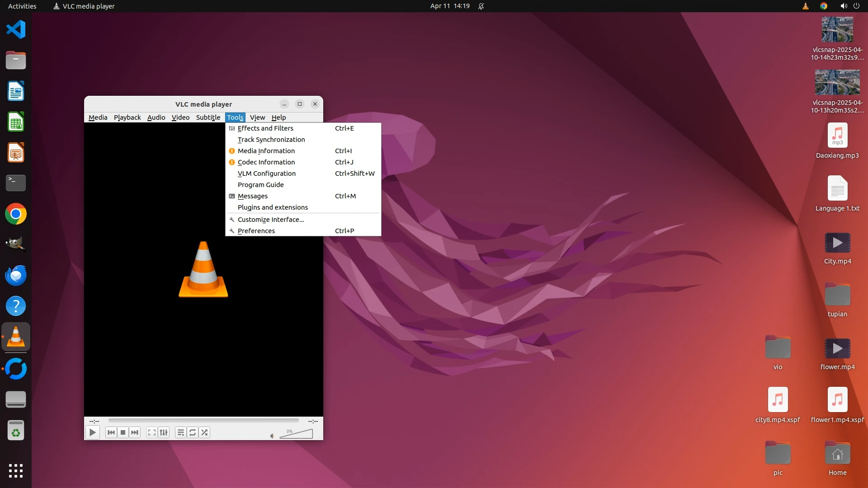This screenshot has height=488, width=868.
Task: Click the Play button in VLC
Action: coord(92,432)
